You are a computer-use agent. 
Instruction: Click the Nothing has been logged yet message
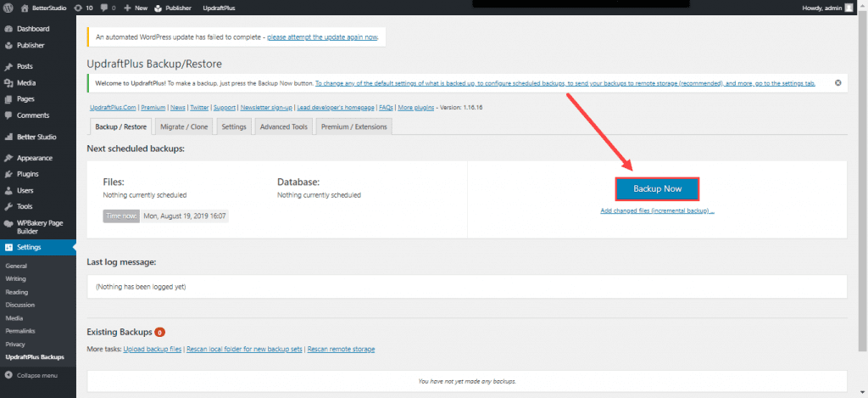(141, 287)
